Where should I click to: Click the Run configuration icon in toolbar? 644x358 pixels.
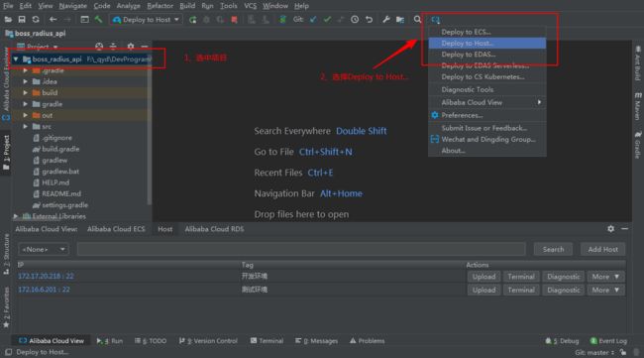[192, 20]
